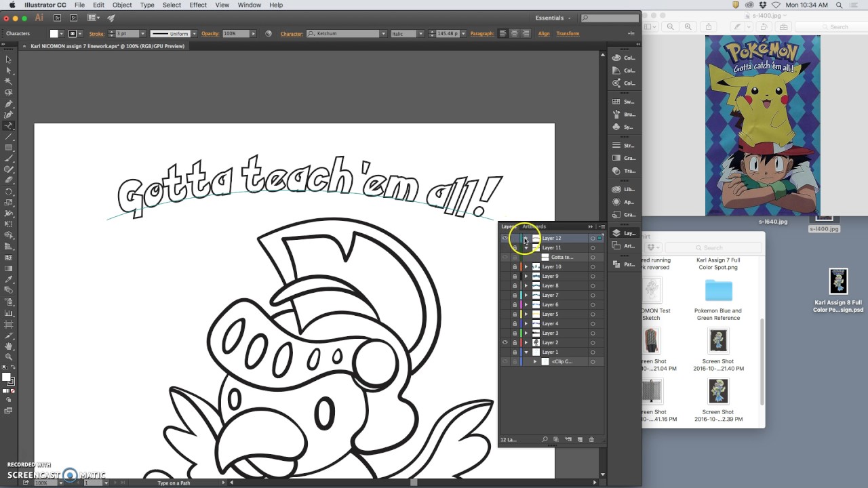Toggle visibility of Layer 2
Viewport: 868px width, 488px height.
(505, 343)
